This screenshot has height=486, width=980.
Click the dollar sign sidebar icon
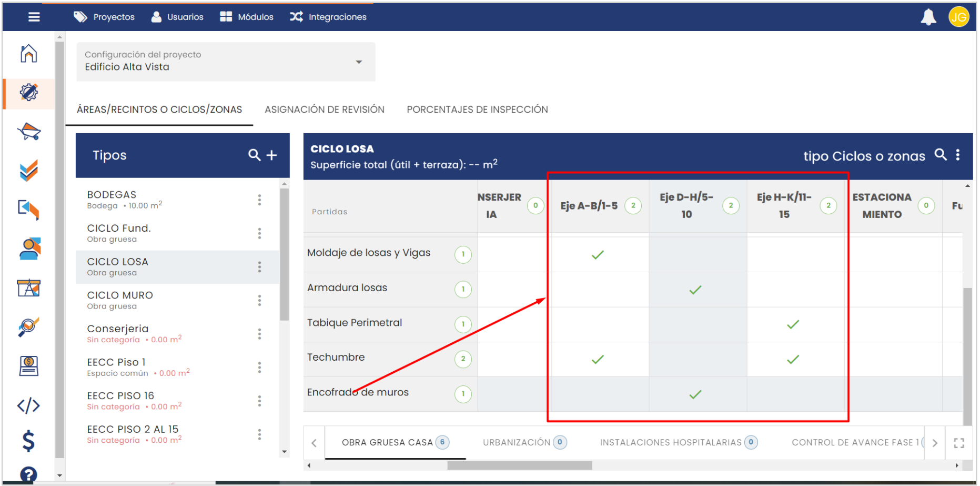tap(29, 441)
